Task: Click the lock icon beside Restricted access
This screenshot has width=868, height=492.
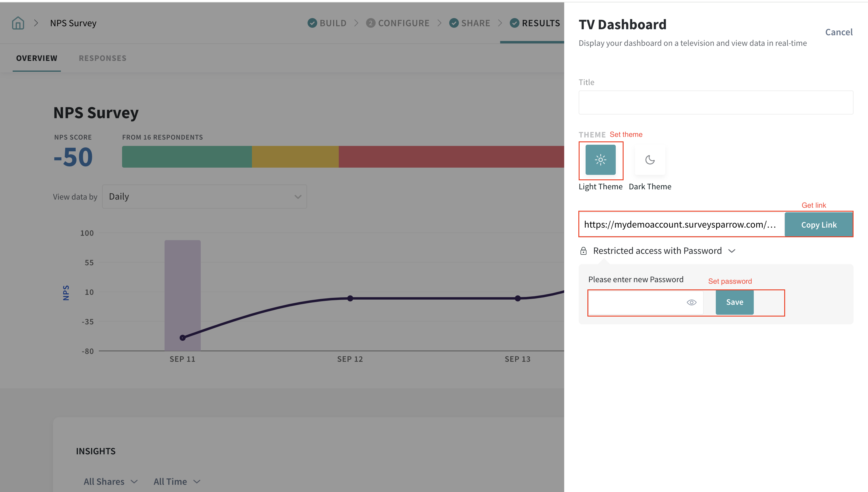Action: (x=583, y=251)
